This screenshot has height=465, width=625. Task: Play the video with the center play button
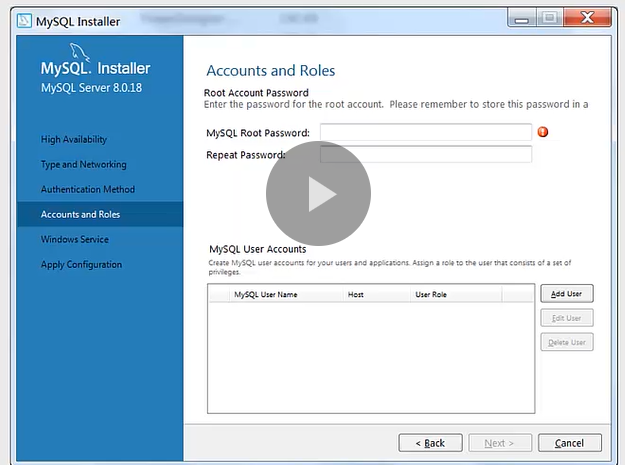pyautogui.click(x=318, y=194)
